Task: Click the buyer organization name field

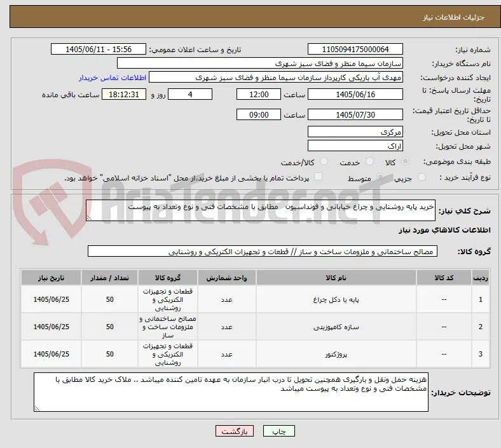Action: coord(260,63)
